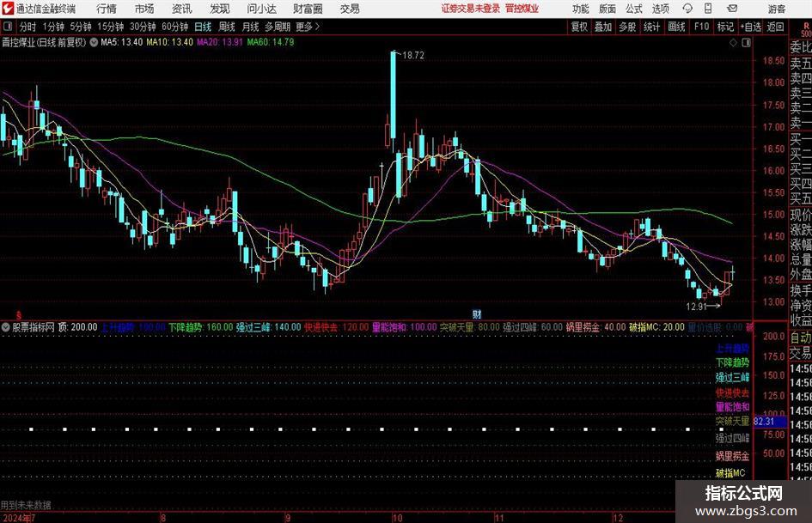812x523 pixels.
Task: Click the 叠加 overlay button
Action: coord(603,27)
